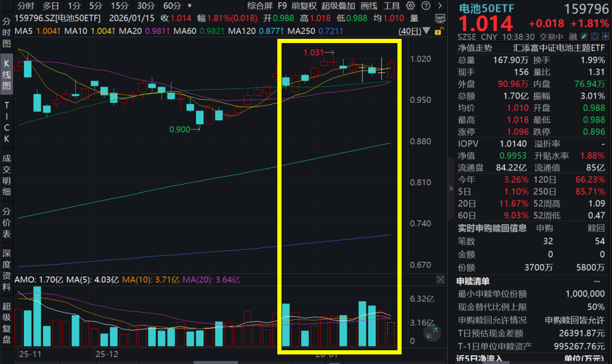Click the 画线 drawing tool button
Image resolution: width=612 pixels, height=364 pixels.
(368, 5)
